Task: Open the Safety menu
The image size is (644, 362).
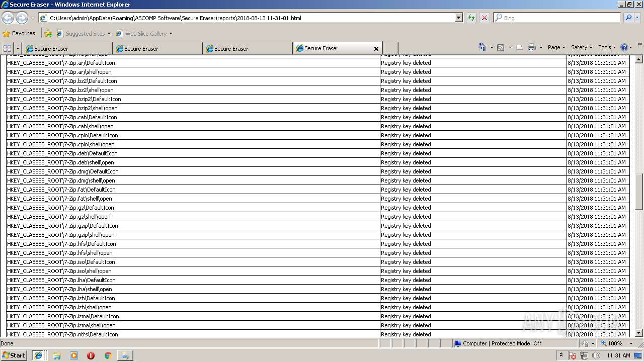Action: [x=581, y=47]
